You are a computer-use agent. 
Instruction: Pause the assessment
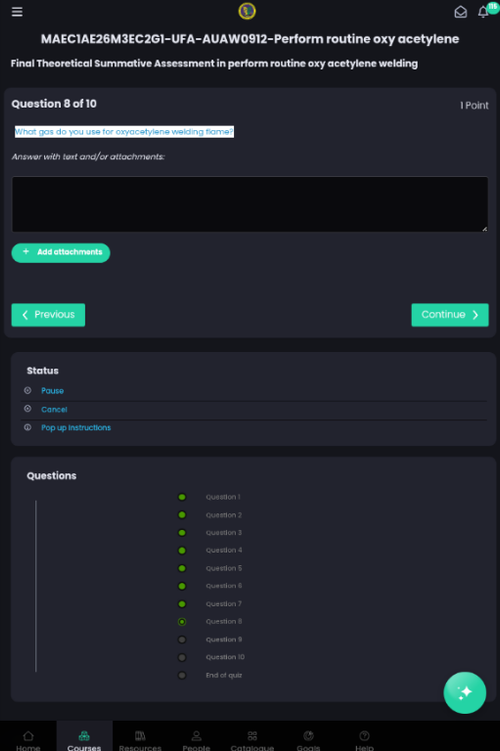point(52,391)
